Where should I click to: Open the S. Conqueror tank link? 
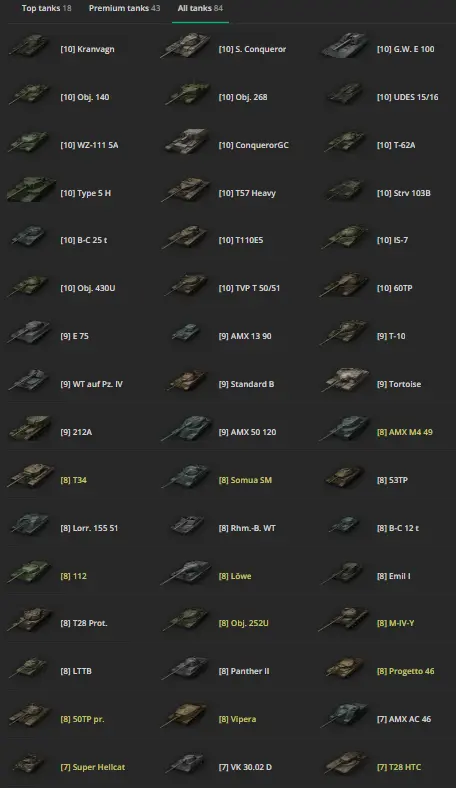pyautogui.click(x=252, y=49)
